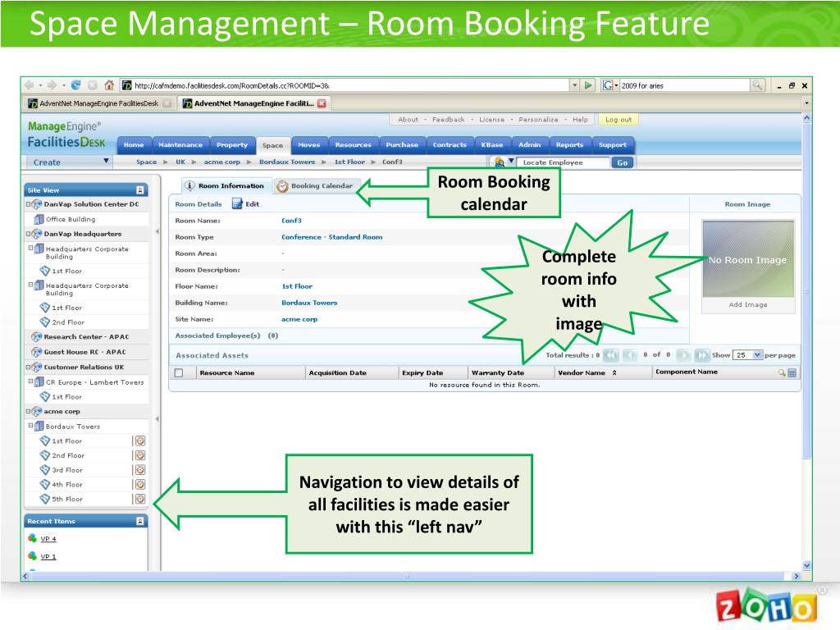Collapse the Bordaux Towers tree node
The height and width of the screenshot is (630, 840).
pos(31,426)
